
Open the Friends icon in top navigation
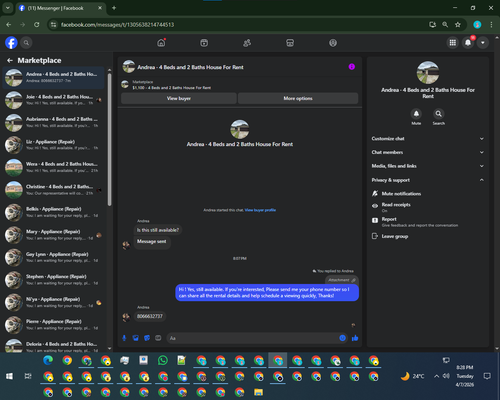click(247, 43)
